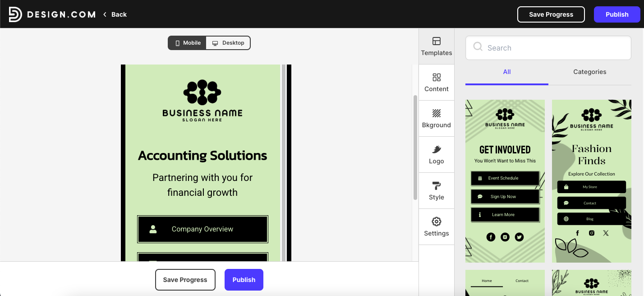Click Event Schedule in Get Involved template
The height and width of the screenshot is (296, 644).
coord(505,178)
